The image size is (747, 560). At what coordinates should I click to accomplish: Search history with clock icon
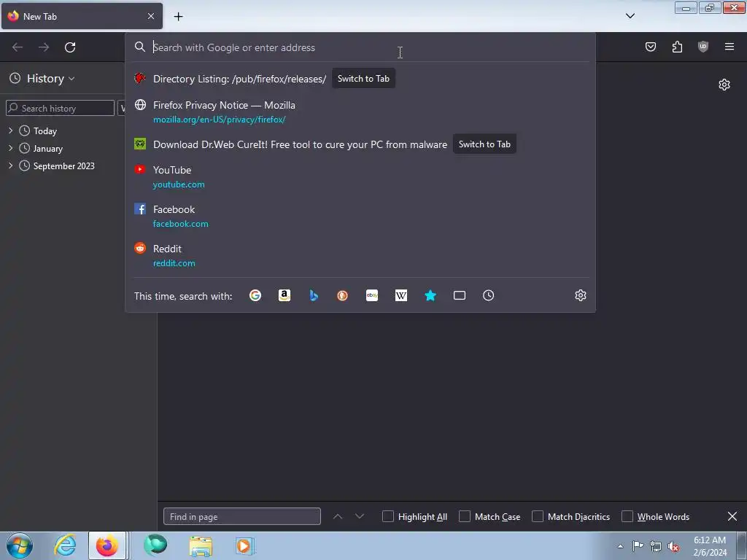488,295
